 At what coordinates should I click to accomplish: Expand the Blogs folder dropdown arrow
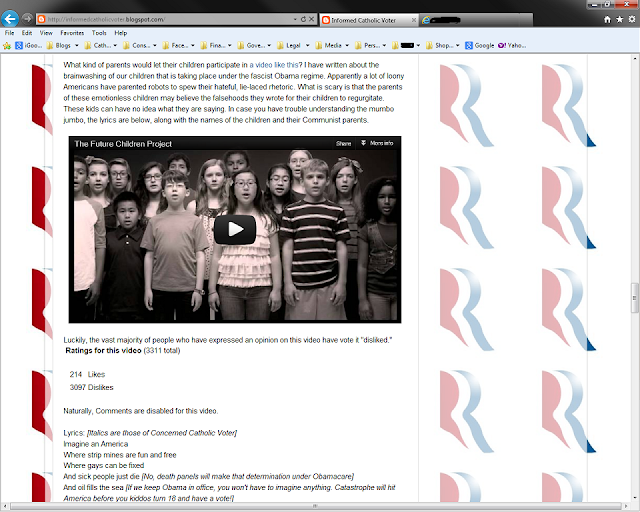pyautogui.click(x=77, y=46)
